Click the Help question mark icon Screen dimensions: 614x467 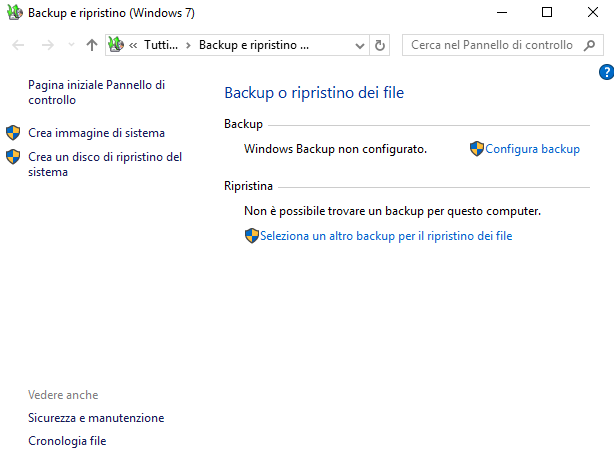coord(605,72)
